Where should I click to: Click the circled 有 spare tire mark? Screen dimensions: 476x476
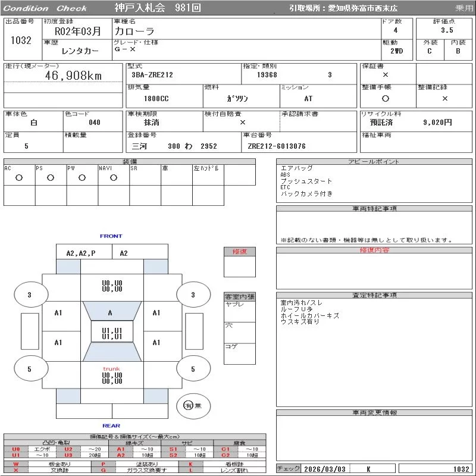tap(188, 405)
